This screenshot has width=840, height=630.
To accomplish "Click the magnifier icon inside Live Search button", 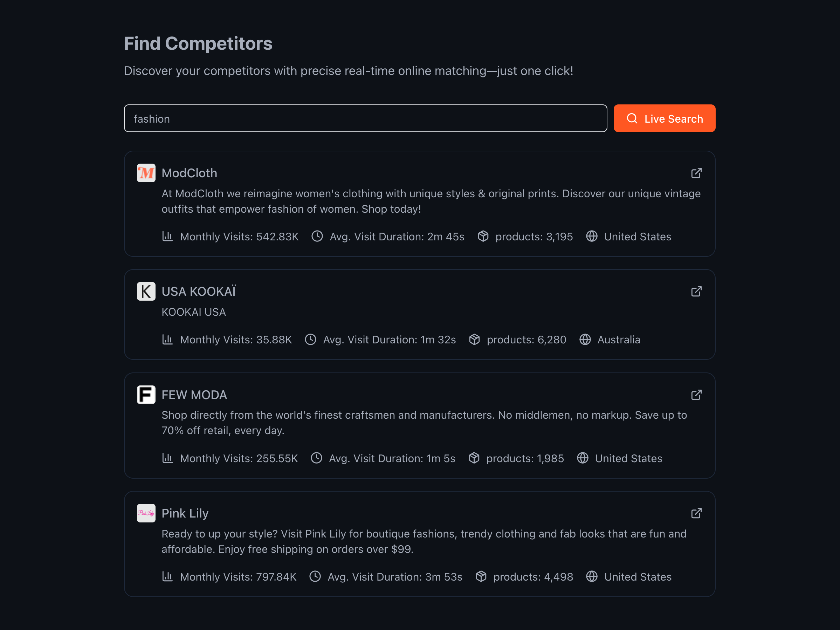I will [x=632, y=118].
